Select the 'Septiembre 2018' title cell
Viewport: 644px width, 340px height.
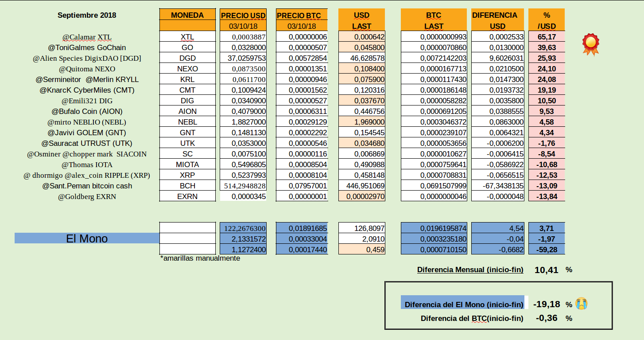tap(87, 15)
